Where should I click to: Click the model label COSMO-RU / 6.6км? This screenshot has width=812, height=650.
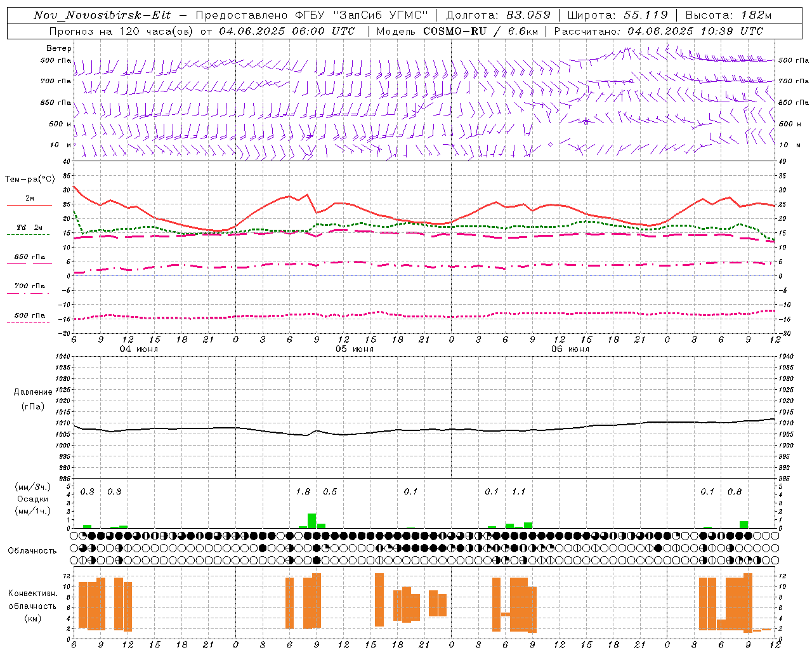click(480, 31)
